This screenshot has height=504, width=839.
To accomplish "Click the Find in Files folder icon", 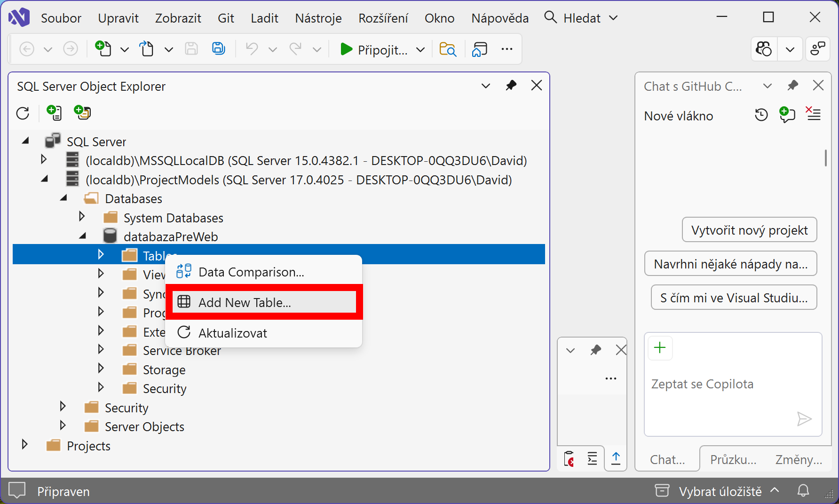I will coord(448,49).
